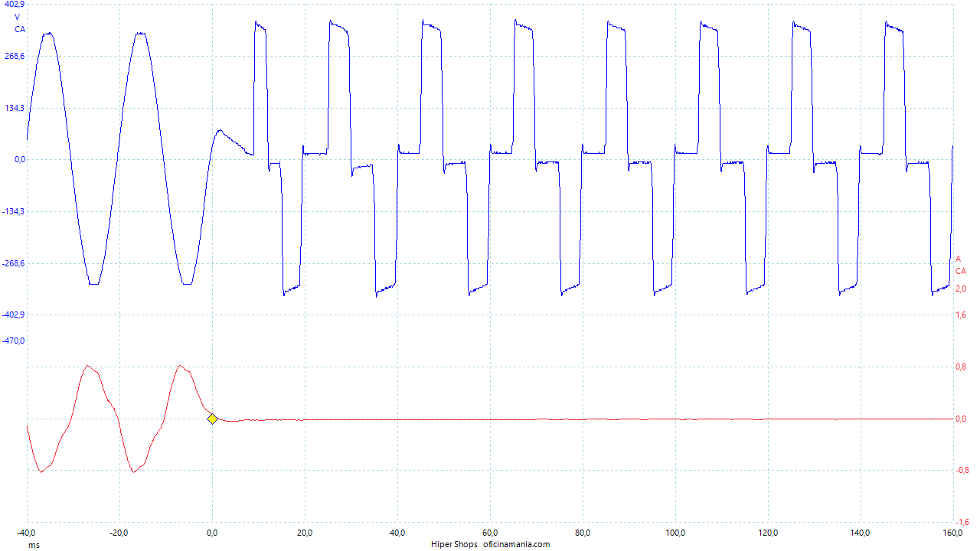Select the red '2,0' current axis value

pyautogui.click(x=960, y=289)
